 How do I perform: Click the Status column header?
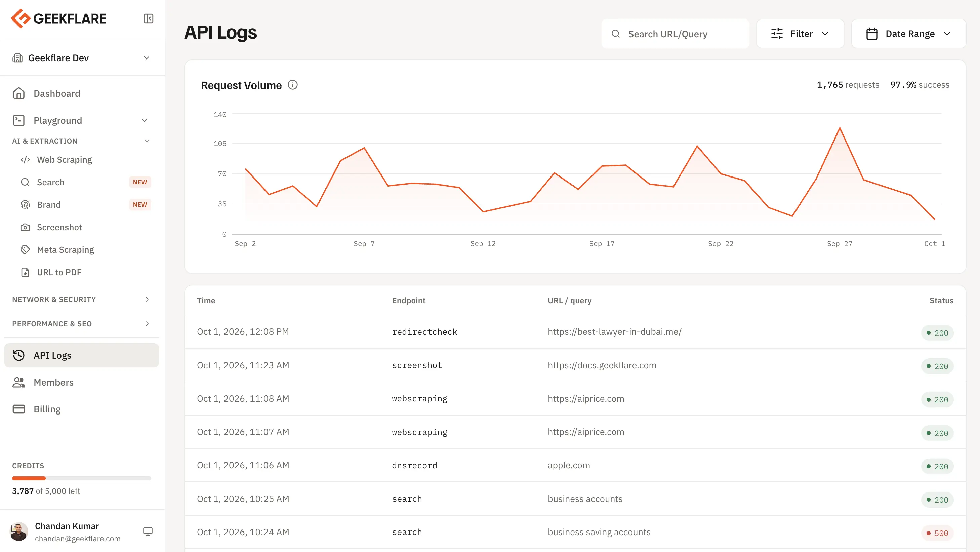[x=941, y=301]
